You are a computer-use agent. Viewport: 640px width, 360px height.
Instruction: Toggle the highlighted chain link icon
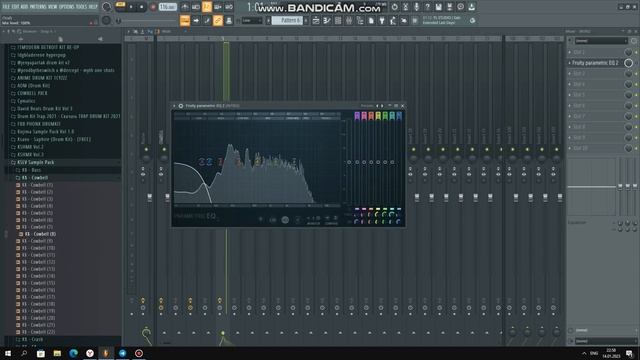point(218,20)
